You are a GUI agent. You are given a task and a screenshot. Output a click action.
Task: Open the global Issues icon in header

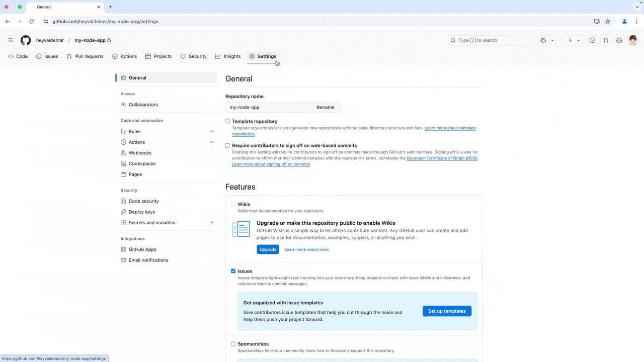[x=592, y=40]
